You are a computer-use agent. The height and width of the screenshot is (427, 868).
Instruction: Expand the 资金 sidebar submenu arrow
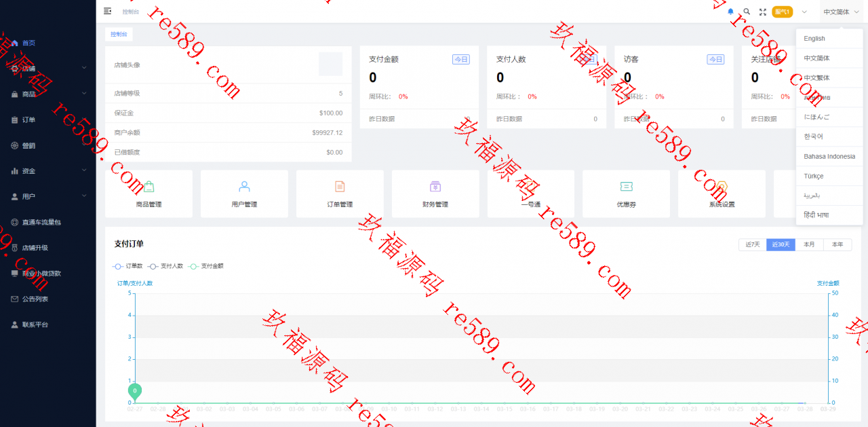84,170
